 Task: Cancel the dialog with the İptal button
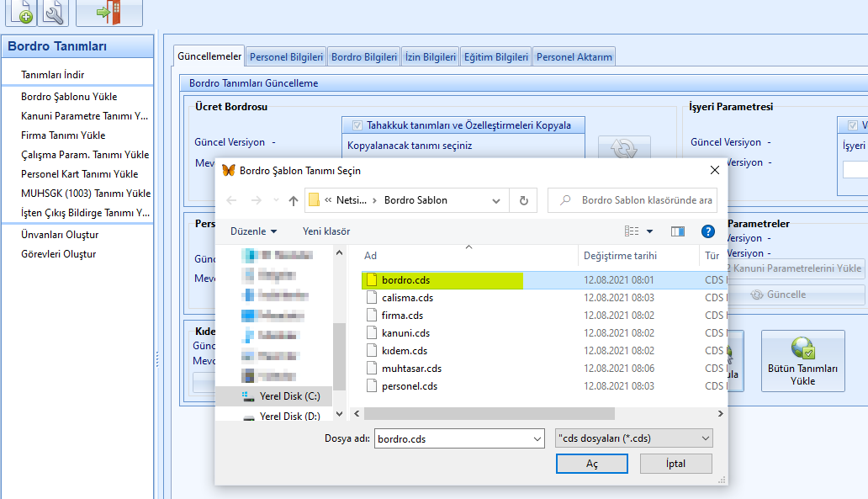[675, 464]
